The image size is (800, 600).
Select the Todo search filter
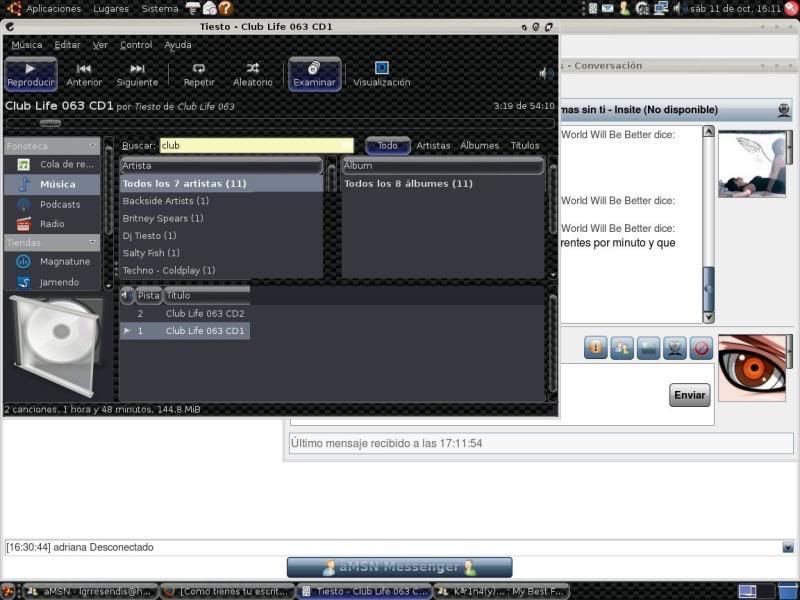[388, 145]
